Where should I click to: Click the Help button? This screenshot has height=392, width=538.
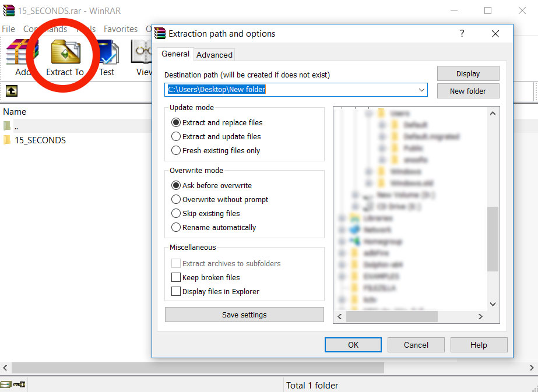point(479,345)
